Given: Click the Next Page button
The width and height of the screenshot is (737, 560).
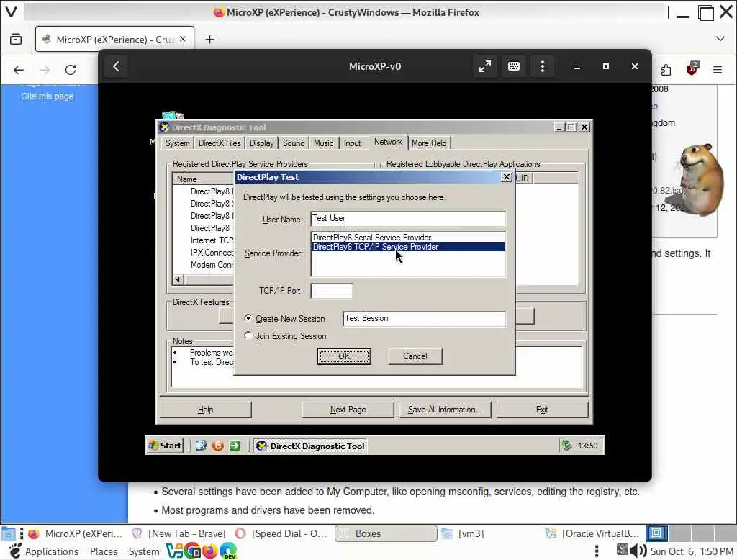Looking at the screenshot, I should pyautogui.click(x=348, y=410).
